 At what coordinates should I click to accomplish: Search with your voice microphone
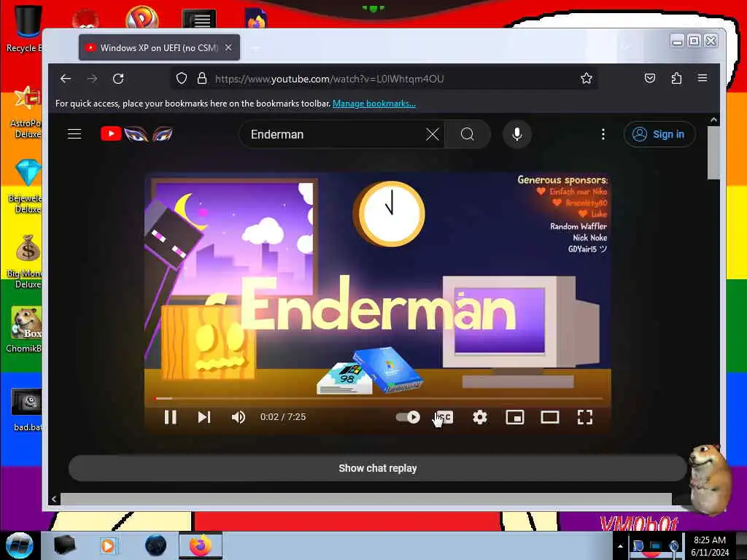(517, 134)
